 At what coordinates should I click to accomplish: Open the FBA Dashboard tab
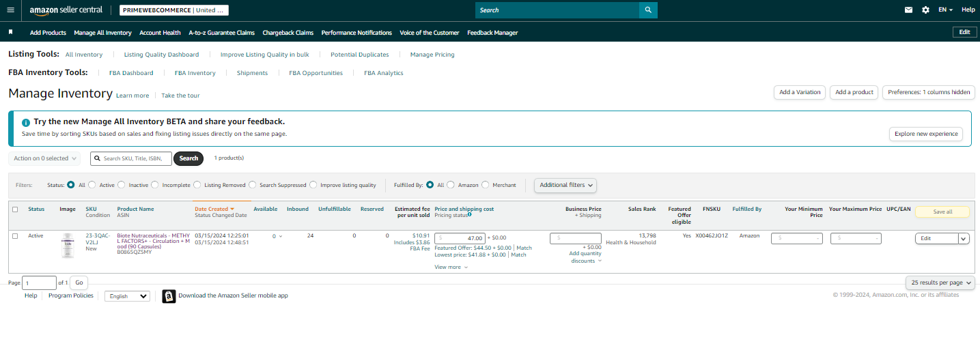[131, 73]
